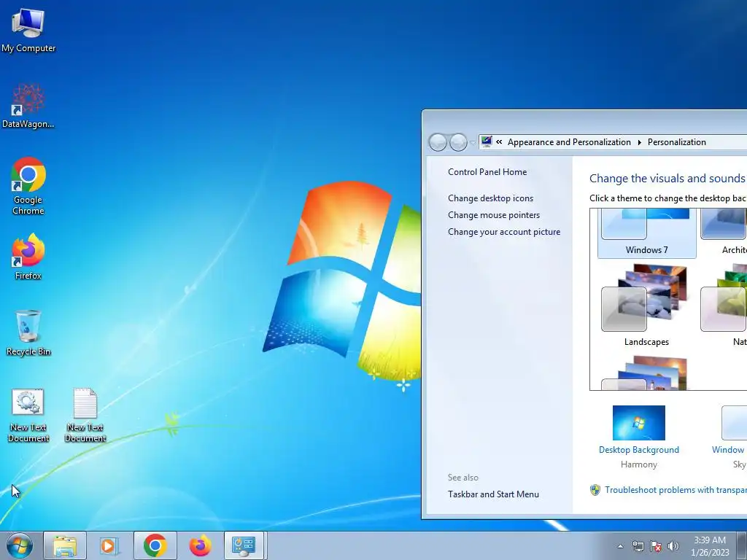Open Change your account picture link
Viewport: 747px width, 560px height.
coord(504,231)
